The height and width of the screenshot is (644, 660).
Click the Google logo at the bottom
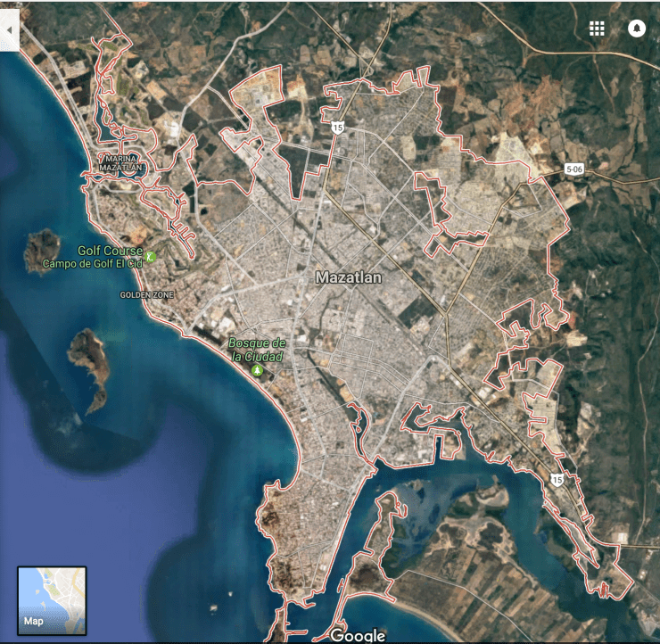pos(358,635)
